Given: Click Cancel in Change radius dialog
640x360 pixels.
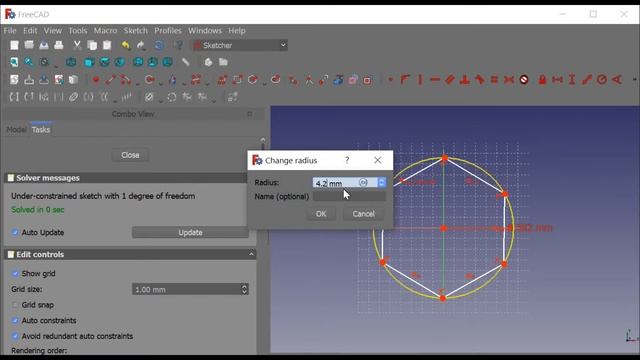Looking at the screenshot, I should coord(363,214).
